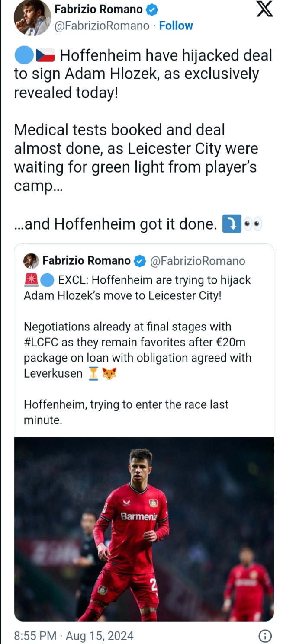The width and height of the screenshot is (283, 644).
Task: Open the #LCFC hashtag
Action: [42, 343]
